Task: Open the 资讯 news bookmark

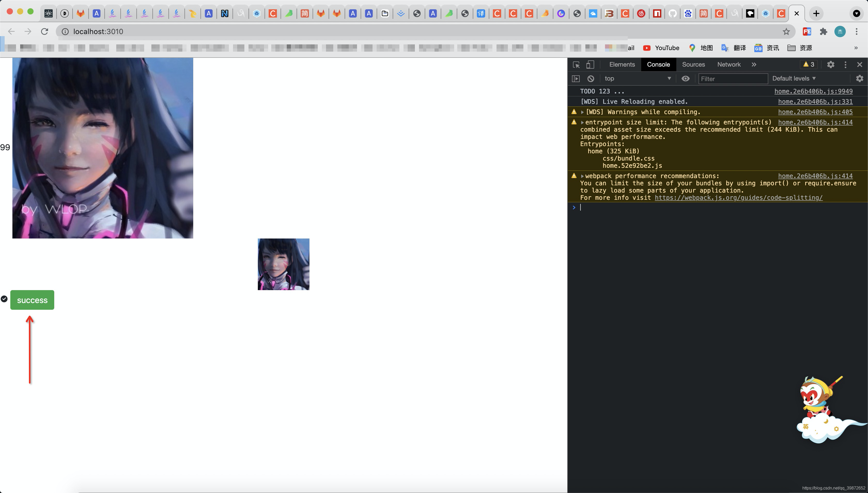Action: pos(767,48)
